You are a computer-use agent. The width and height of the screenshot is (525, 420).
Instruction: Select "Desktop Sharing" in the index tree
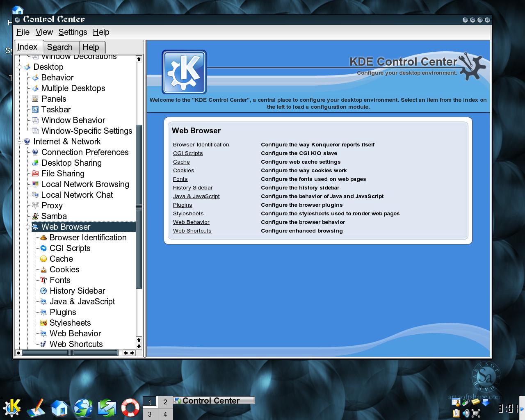[71, 163]
